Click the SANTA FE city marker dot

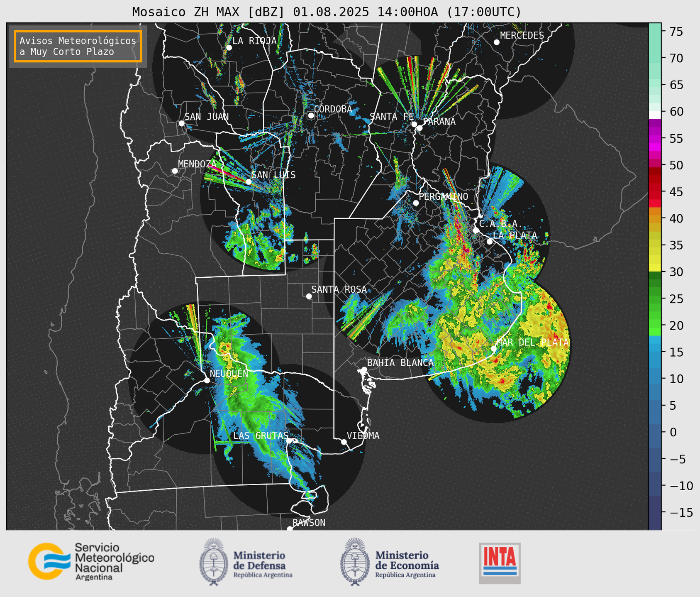[414, 124]
